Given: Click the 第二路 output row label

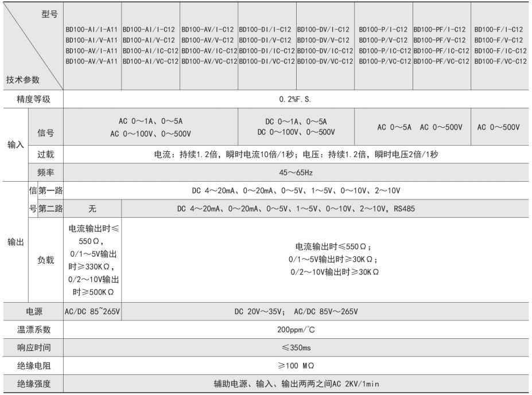Looking at the screenshot, I should tap(51, 209).
